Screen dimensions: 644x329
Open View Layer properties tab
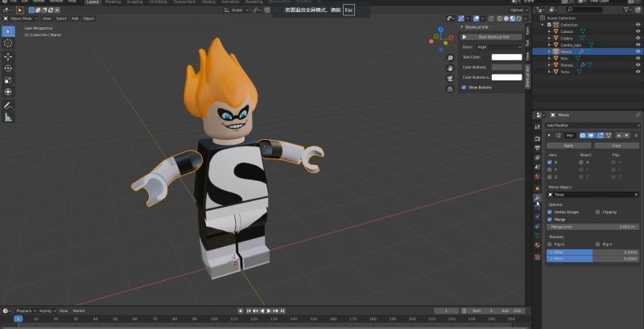537,158
